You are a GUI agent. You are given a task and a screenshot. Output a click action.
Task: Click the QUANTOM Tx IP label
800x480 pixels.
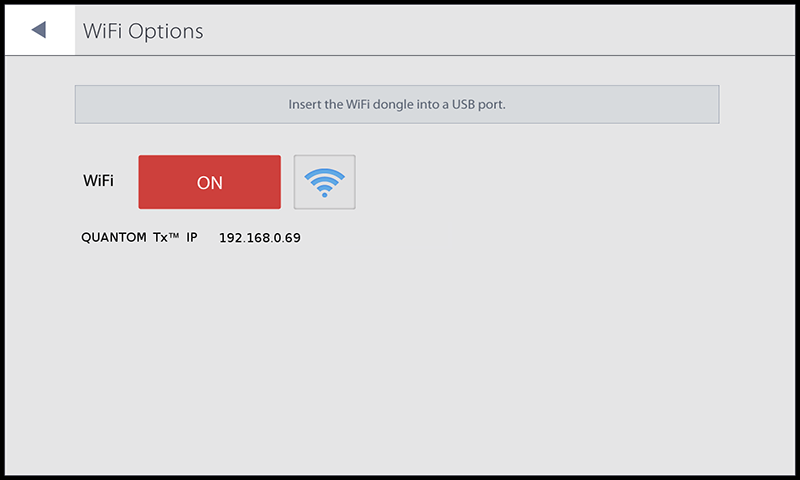click(x=139, y=237)
